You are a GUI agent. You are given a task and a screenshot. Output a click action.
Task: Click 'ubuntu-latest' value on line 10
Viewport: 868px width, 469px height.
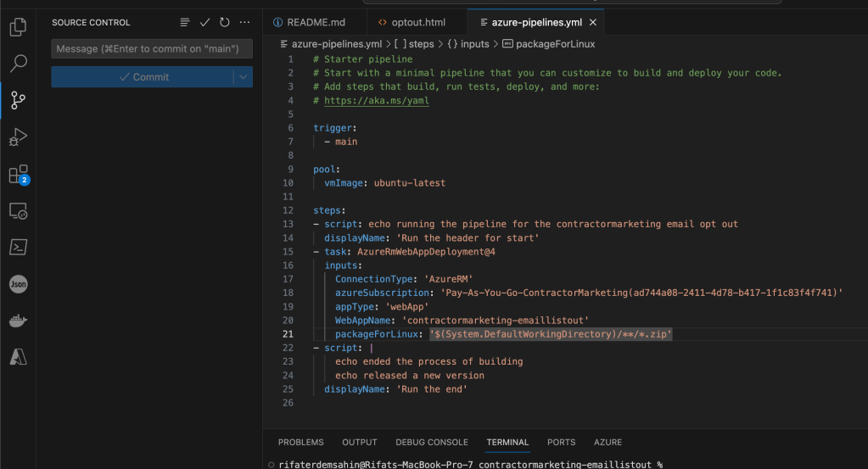tap(410, 183)
